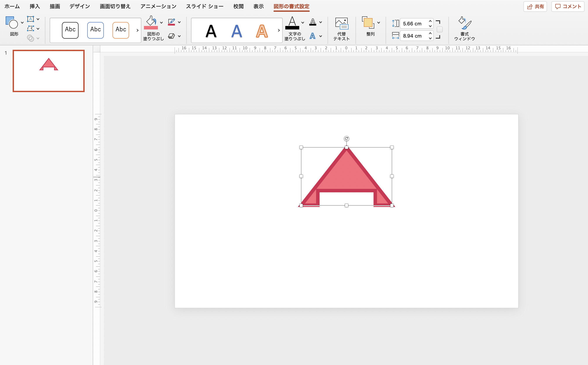Screen dimensions: 588x365
Task: Click the merge shapes icon
Action: [x=30, y=38]
